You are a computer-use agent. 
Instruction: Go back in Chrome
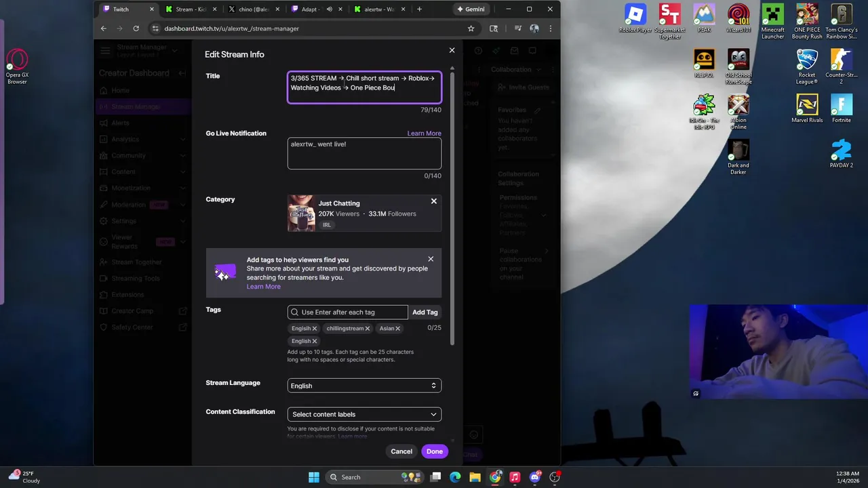(103, 28)
